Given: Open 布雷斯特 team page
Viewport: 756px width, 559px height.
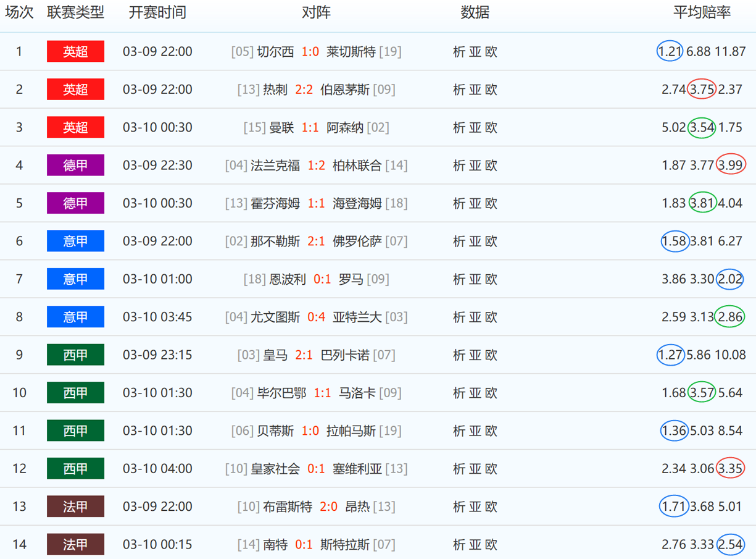Looking at the screenshot, I should tap(288, 506).
